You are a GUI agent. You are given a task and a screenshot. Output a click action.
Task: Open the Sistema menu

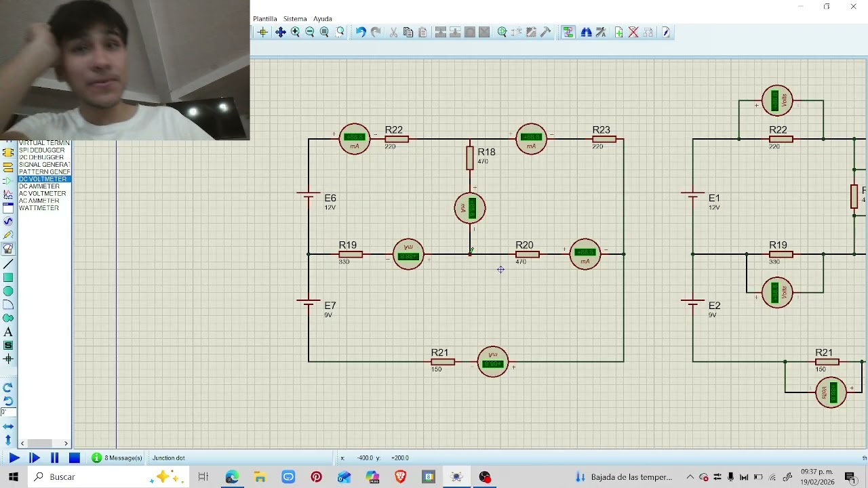295,19
